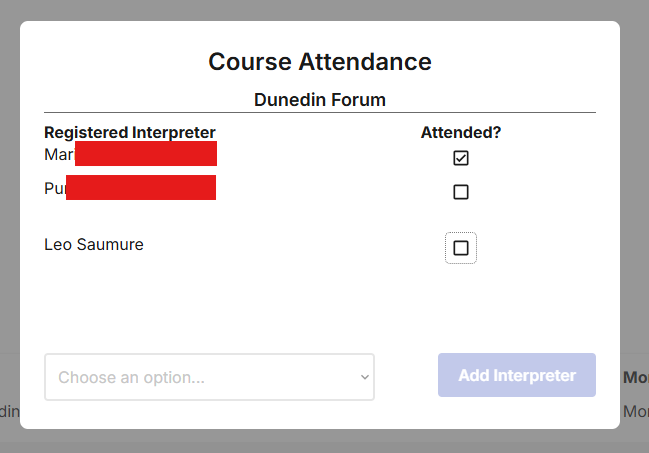Check the attended box for Leo Saumure
The height and width of the screenshot is (453, 649).
point(461,248)
